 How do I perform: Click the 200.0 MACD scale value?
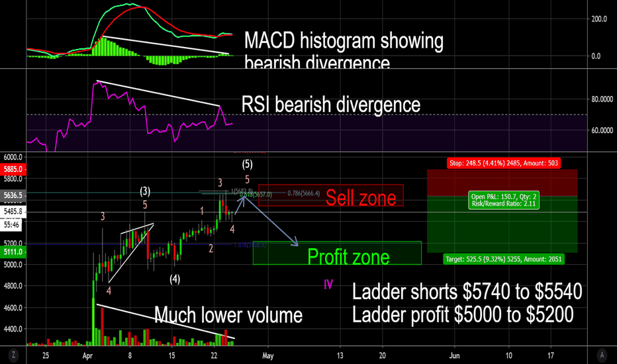pyautogui.click(x=599, y=19)
